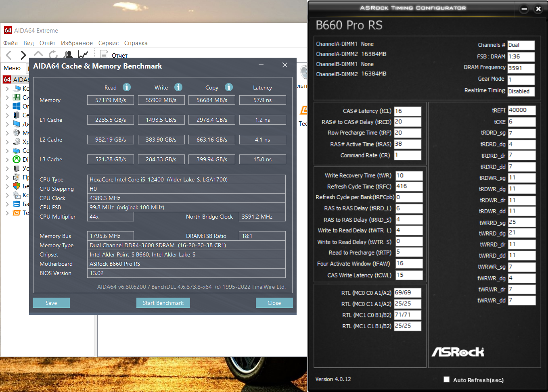Image resolution: width=548 pixels, height=392 pixels.
Task: Click the tREFI value field
Action: tap(522, 110)
